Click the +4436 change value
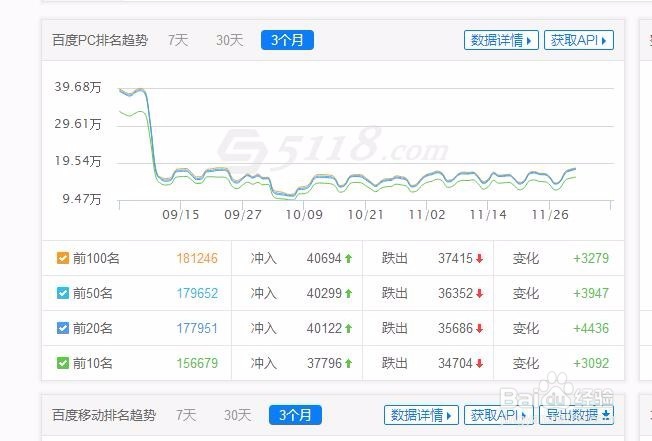 [591, 328]
